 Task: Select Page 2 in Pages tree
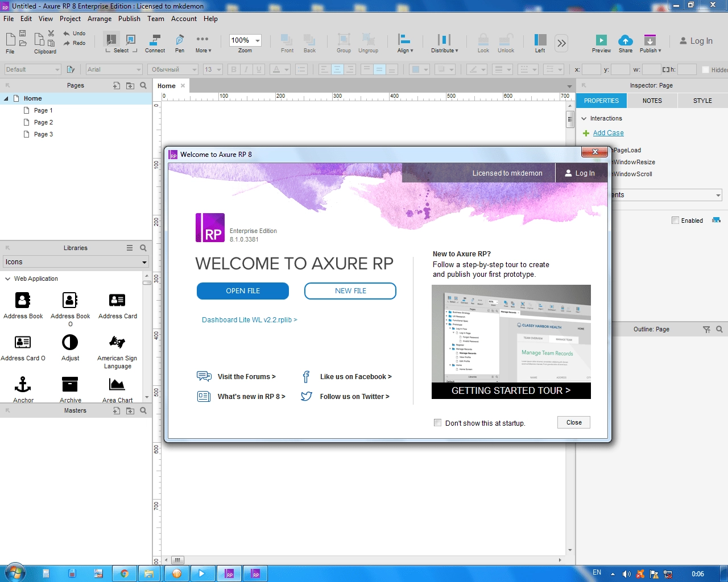click(43, 122)
